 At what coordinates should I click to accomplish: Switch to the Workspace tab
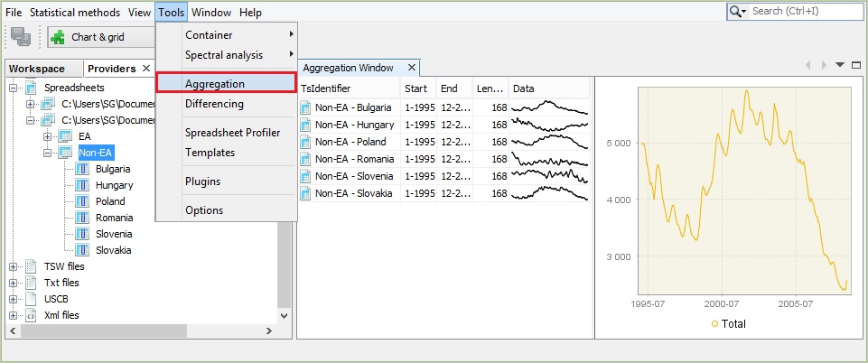click(38, 69)
